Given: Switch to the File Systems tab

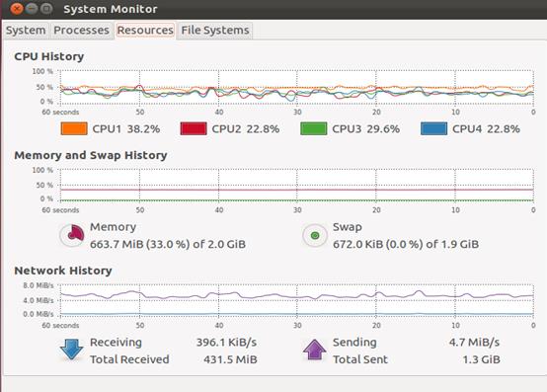Looking at the screenshot, I should click(x=215, y=31).
